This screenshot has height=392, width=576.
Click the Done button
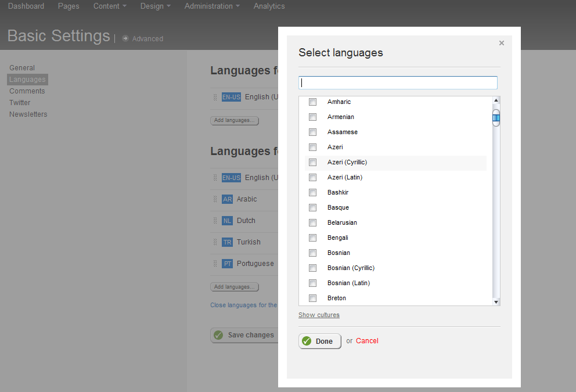point(319,341)
